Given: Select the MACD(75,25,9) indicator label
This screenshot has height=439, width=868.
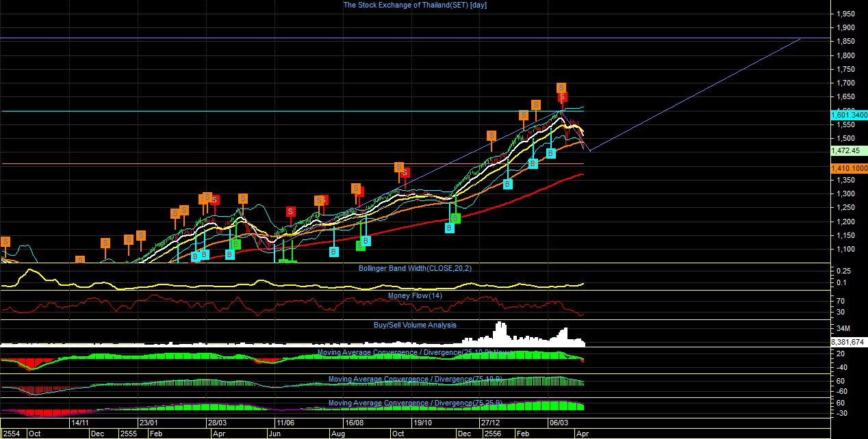Looking at the screenshot, I should coord(416,402).
